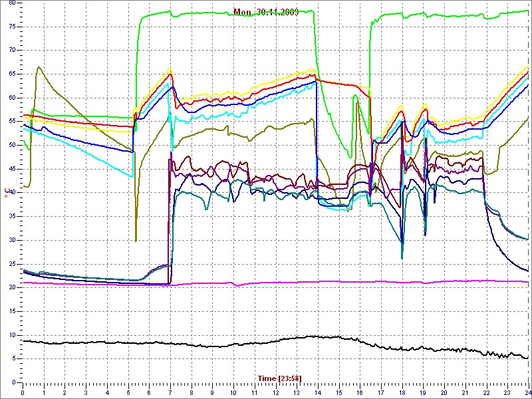Pick hour 1 on the time axis
This screenshot has height=399, width=532.
[44, 391]
